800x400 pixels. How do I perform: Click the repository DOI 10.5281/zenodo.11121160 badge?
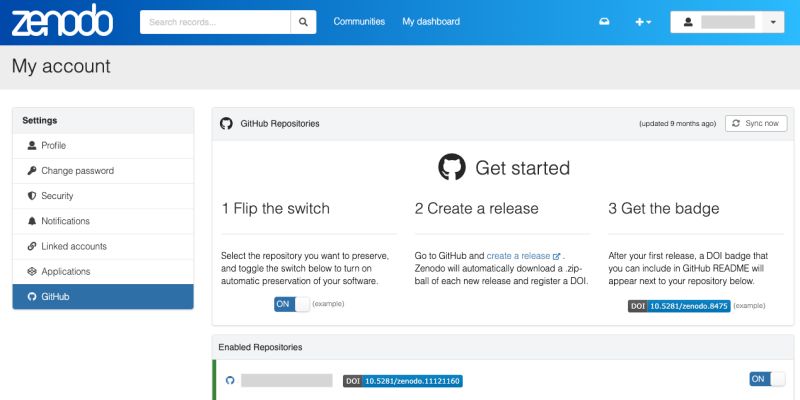pyautogui.click(x=403, y=381)
